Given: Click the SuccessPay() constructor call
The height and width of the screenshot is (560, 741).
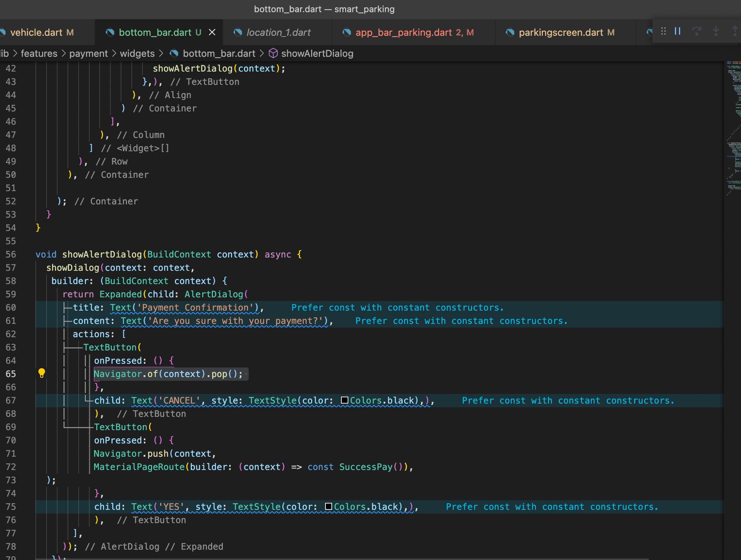Looking at the screenshot, I should coord(371,467).
